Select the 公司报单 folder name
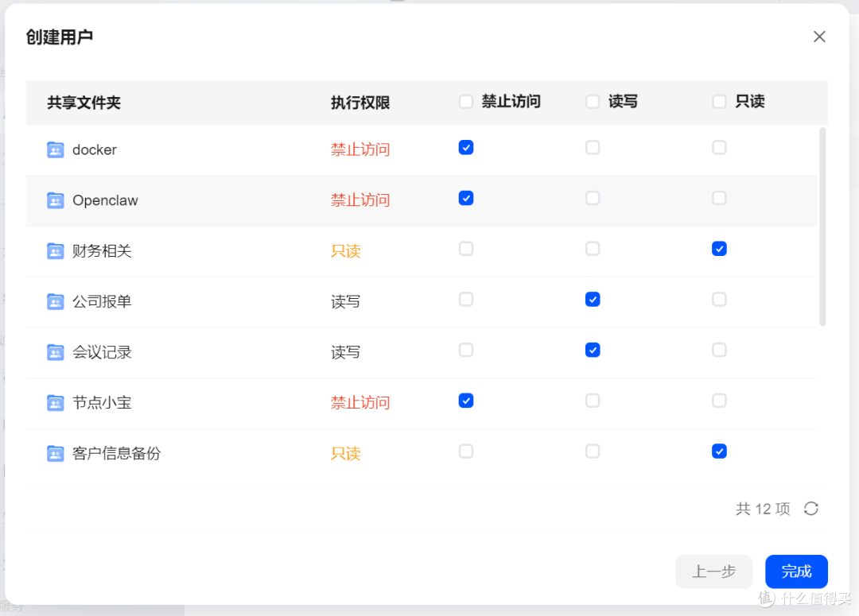The image size is (859, 616). pos(102,302)
